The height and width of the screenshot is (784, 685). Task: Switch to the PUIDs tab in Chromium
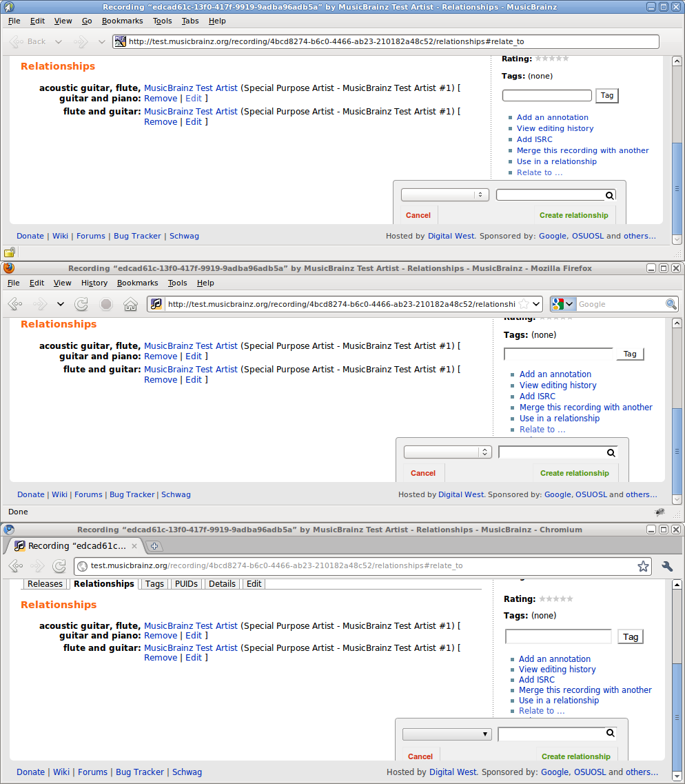click(186, 584)
